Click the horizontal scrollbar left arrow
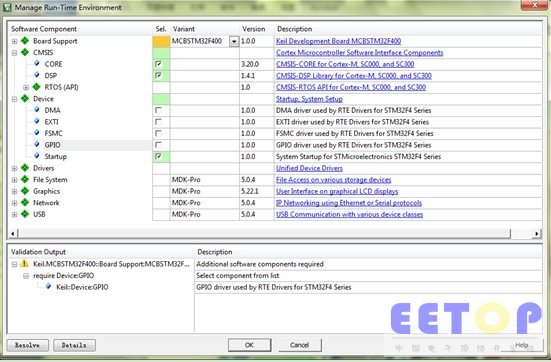The height and width of the screenshot is (362, 551). [x=13, y=233]
